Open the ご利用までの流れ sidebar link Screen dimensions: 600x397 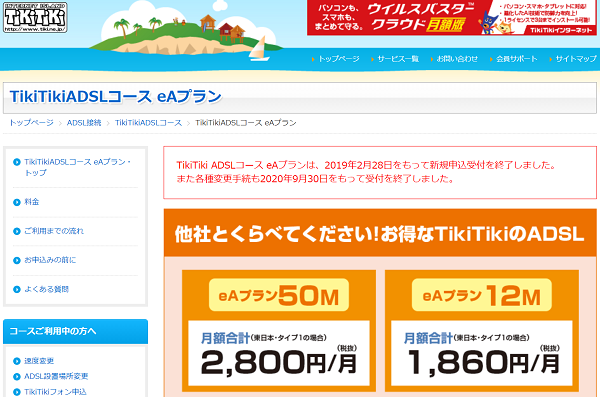(54, 231)
